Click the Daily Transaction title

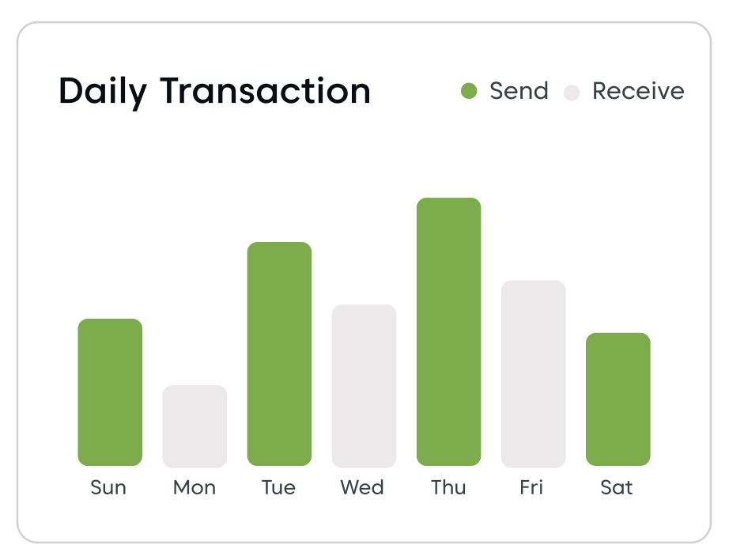coord(214,91)
